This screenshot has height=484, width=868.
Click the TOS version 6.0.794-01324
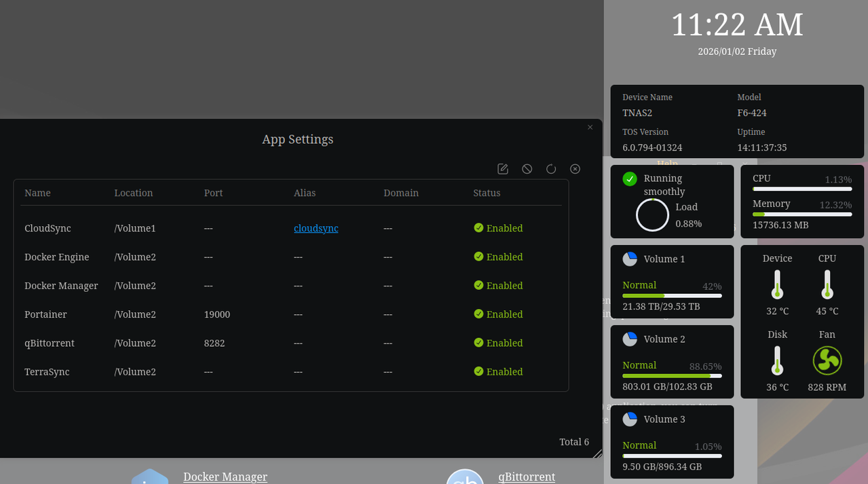point(652,147)
